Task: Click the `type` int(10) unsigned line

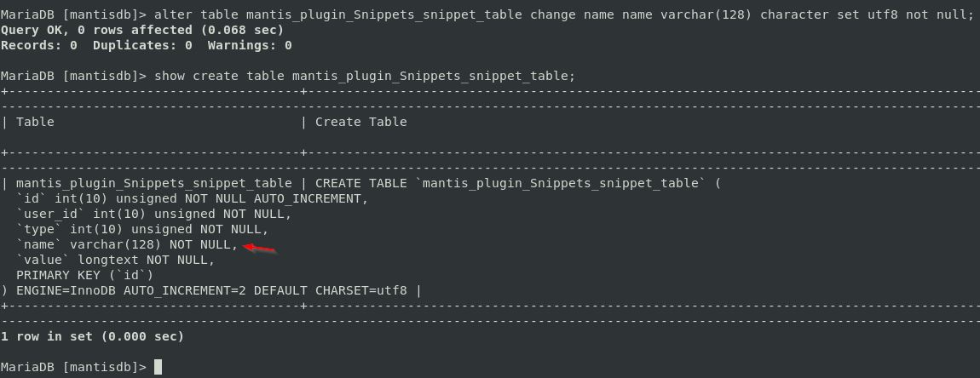Action: point(141,229)
